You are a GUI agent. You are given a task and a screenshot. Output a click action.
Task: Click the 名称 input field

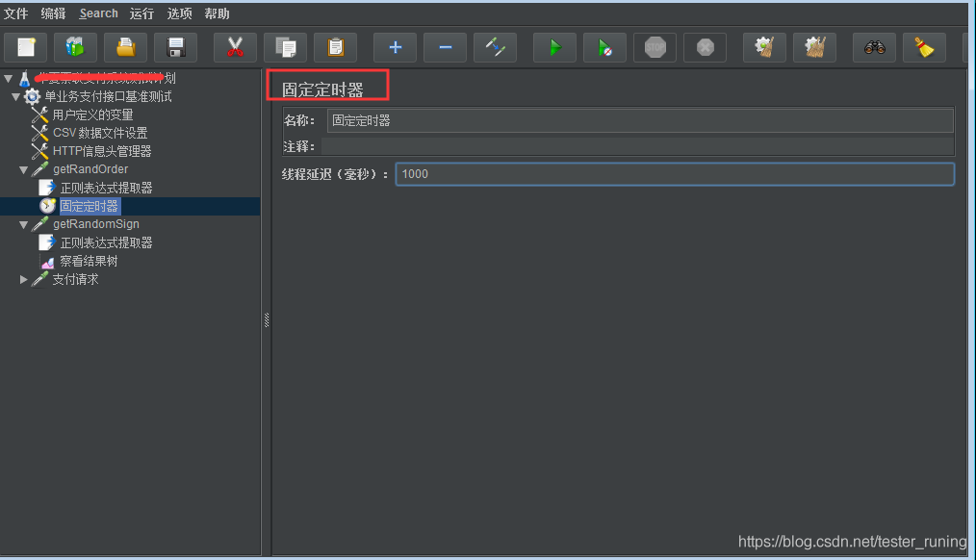pyautogui.click(x=640, y=120)
